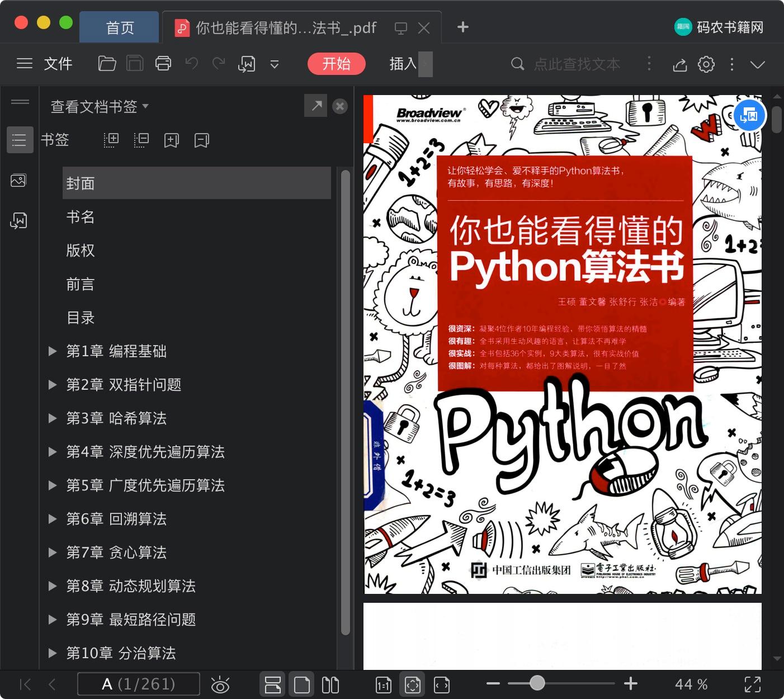This screenshot has height=699, width=784.
Task: Click the pop-out arrow icon in bookmark panel
Action: click(316, 106)
